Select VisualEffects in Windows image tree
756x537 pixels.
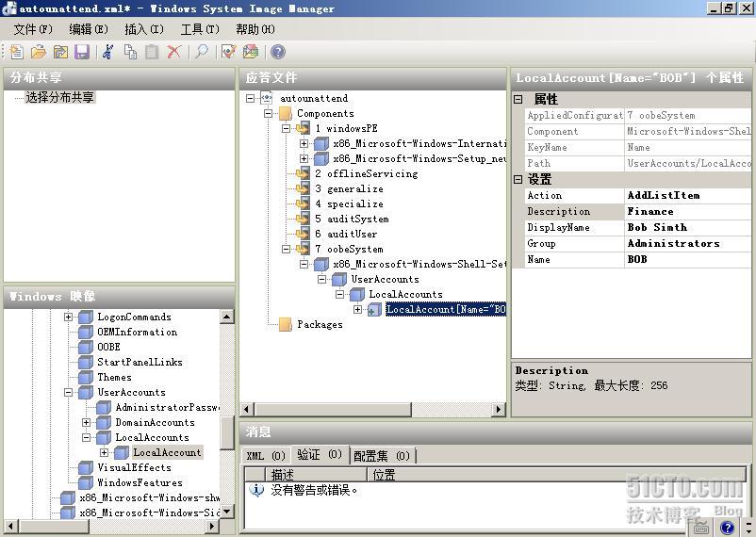pyautogui.click(x=134, y=467)
